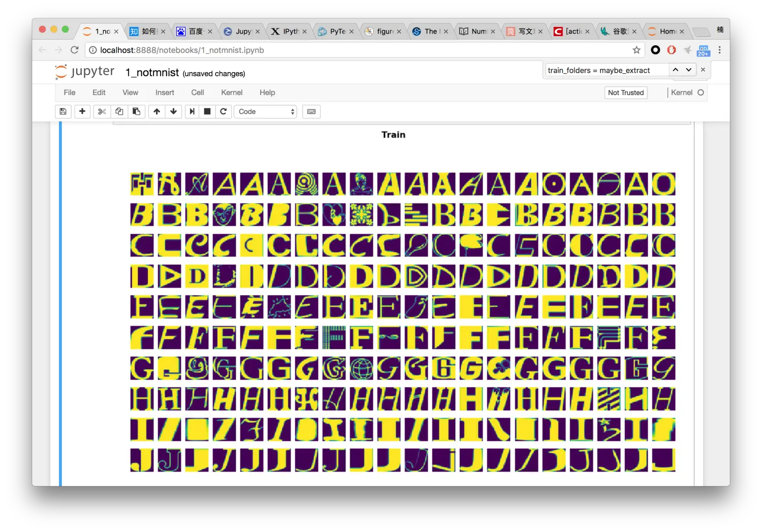Click the Opera red extension icon
Viewport: 762px width, 532px height.
(x=672, y=50)
